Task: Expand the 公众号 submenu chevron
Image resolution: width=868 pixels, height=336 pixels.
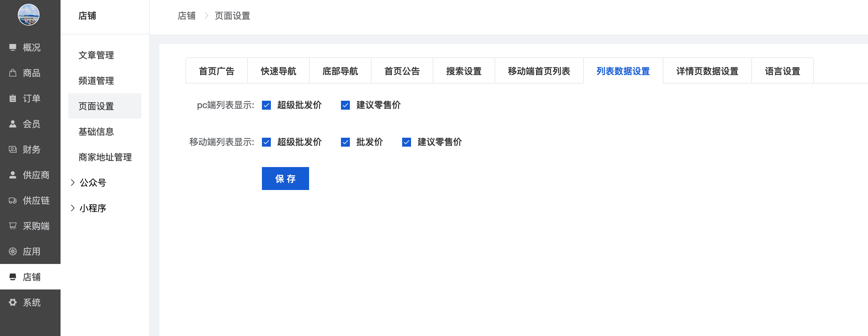Action: (x=73, y=183)
